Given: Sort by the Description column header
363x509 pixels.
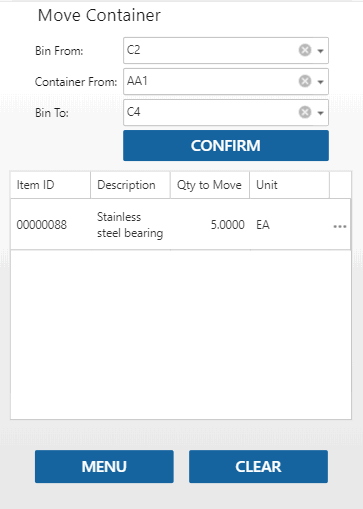Looking at the screenshot, I should point(130,185).
